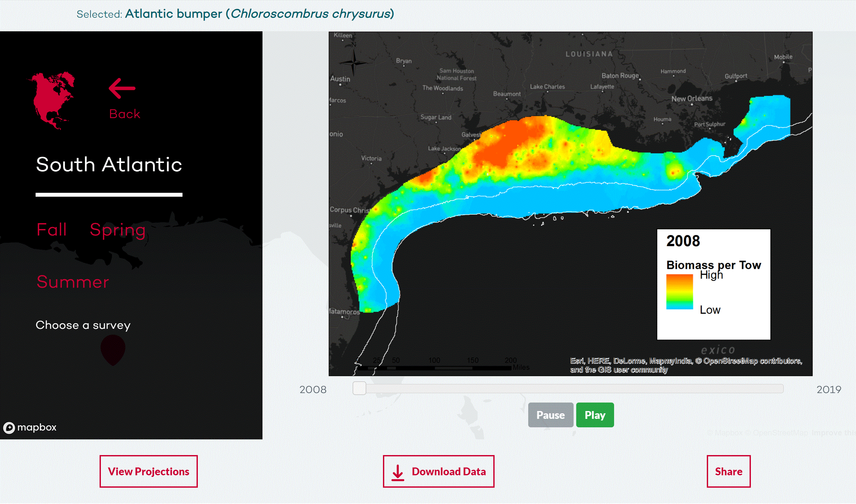
Task: Click the Share button
Action: [x=729, y=472]
